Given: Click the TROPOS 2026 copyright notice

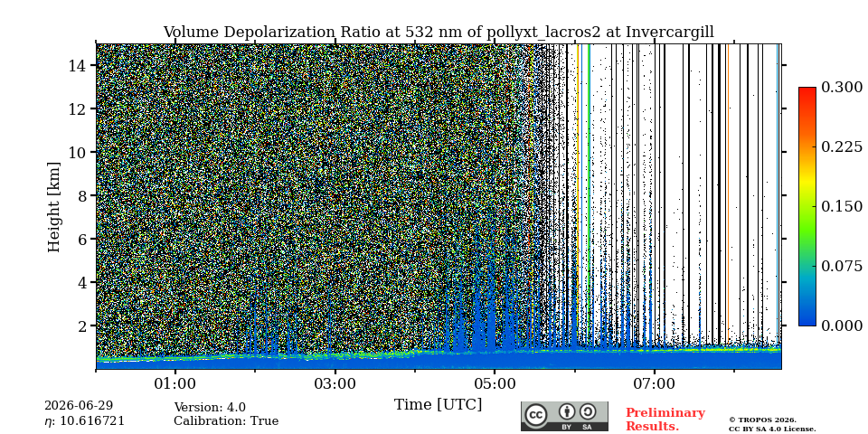Looking at the screenshot, I should pyautogui.click(x=762, y=420).
